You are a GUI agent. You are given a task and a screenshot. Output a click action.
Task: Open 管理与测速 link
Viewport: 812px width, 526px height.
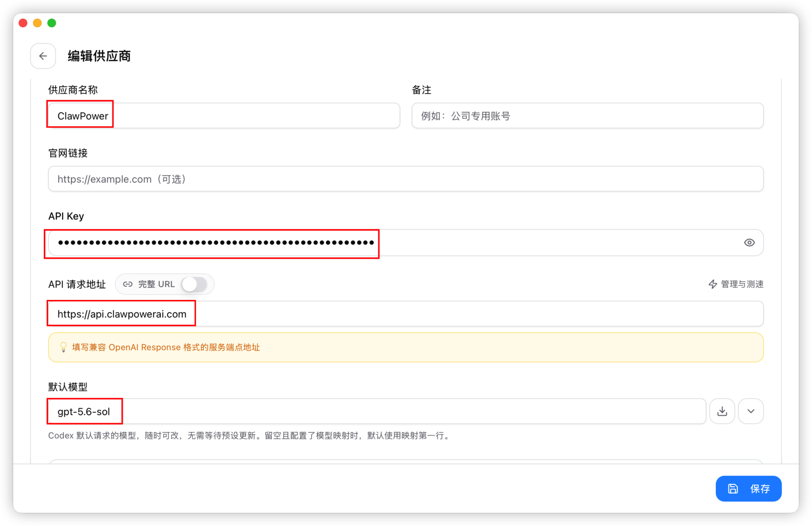pyautogui.click(x=736, y=284)
